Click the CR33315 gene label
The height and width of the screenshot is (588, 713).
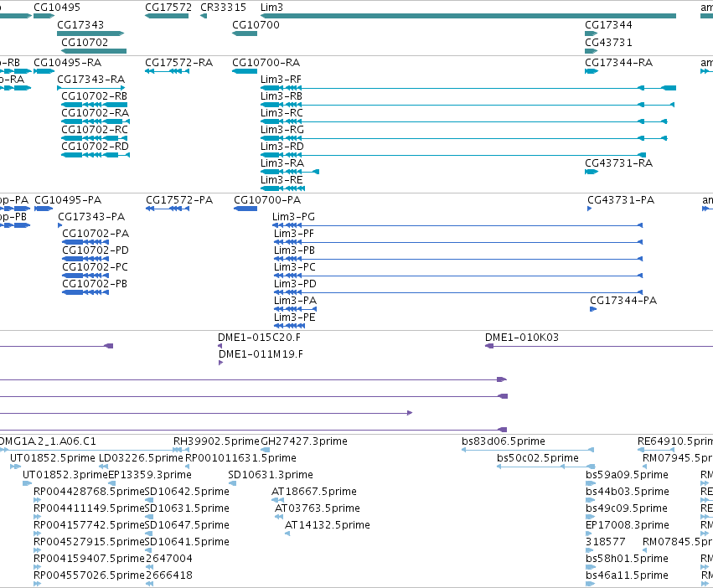pyautogui.click(x=223, y=8)
